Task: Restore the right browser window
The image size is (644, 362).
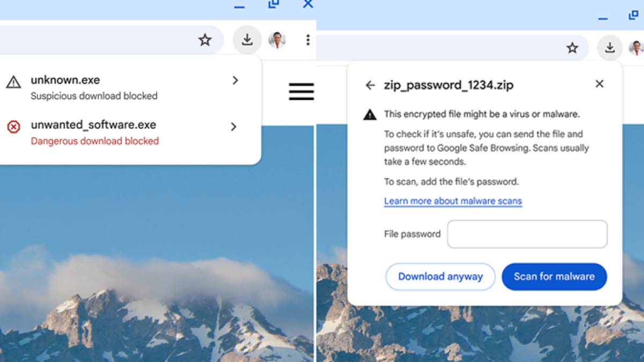Action: coord(634,15)
